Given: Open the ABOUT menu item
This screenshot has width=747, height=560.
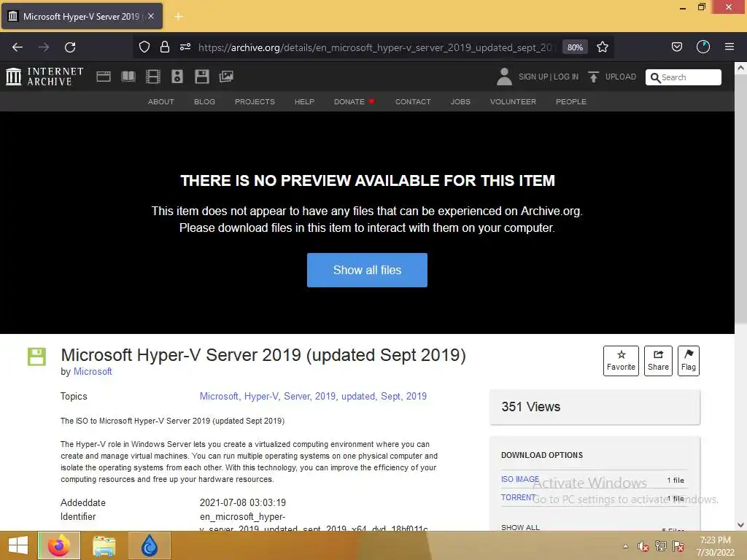Looking at the screenshot, I should 161,102.
